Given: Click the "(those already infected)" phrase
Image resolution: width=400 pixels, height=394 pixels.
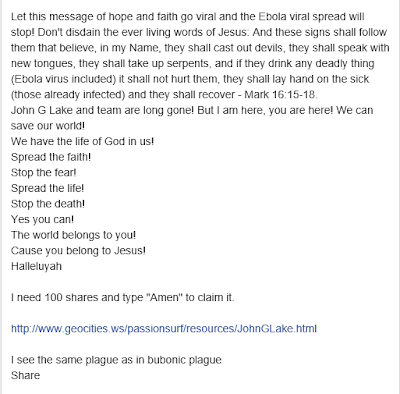Looking at the screenshot, I should (68, 95).
